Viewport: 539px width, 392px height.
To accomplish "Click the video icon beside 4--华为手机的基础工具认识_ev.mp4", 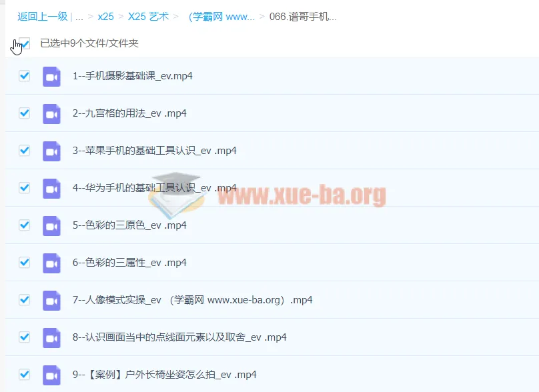I will coord(52,188).
